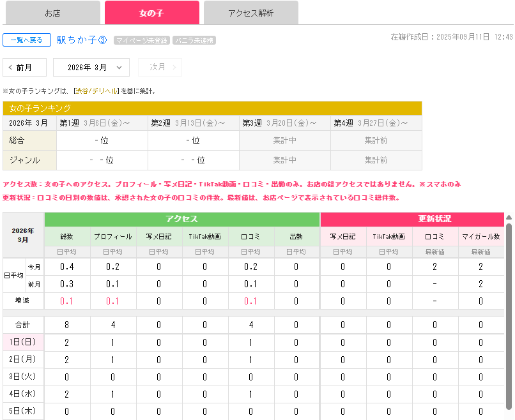Viewport: 515px width, 420px height.
Task: Select the 女の子 tab
Action: click(151, 12)
